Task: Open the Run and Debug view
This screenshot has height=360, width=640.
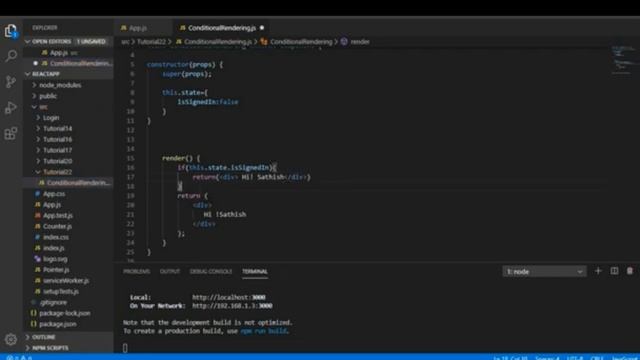Action: 11,108
